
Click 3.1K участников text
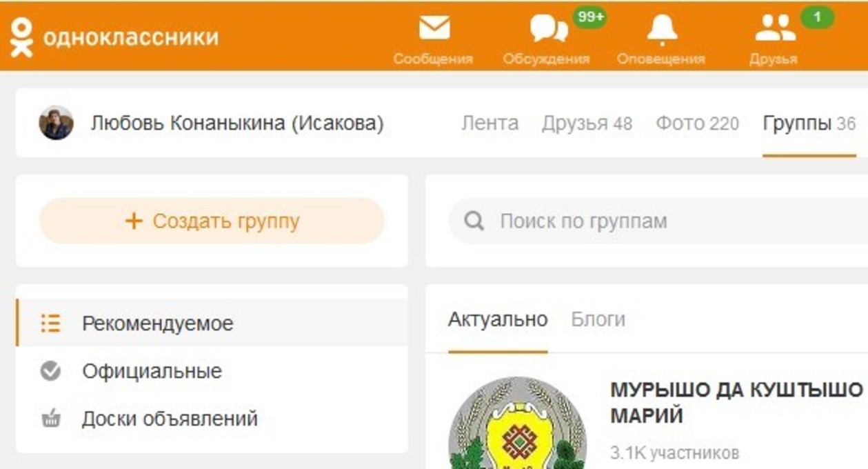675,453
